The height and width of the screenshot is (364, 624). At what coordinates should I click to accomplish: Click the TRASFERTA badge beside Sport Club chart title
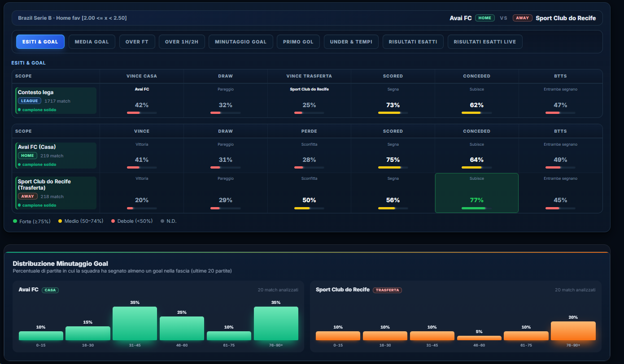[x=387, y=290]
